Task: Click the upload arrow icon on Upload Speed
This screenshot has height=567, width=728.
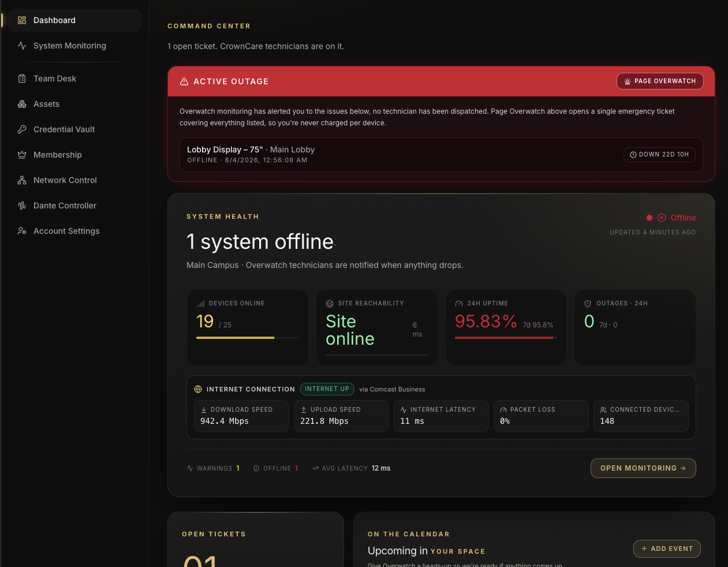Action: [x=304, y=410]
